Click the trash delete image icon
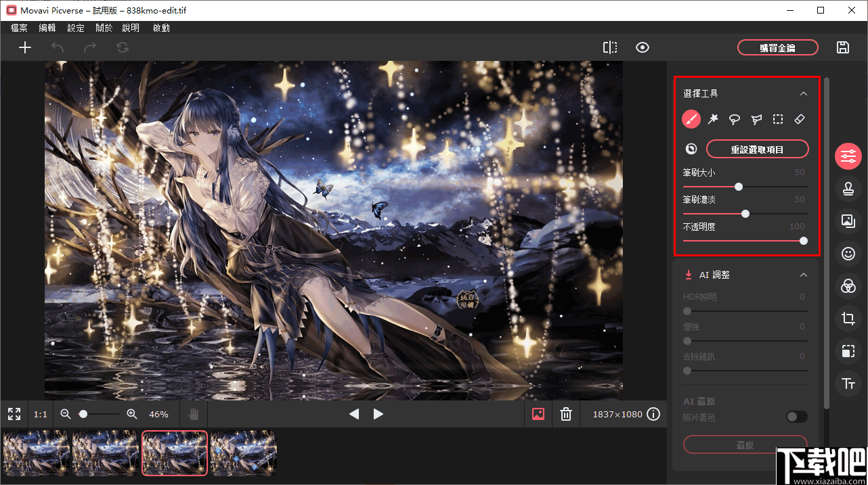The width and height of the screenshot is (868, 485). [566, 414]
